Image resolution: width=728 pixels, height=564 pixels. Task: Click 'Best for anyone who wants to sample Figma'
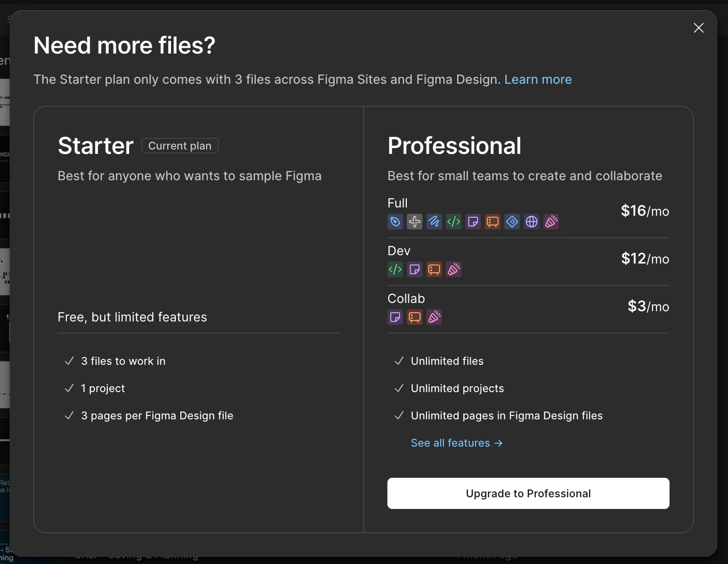(190, 176)
